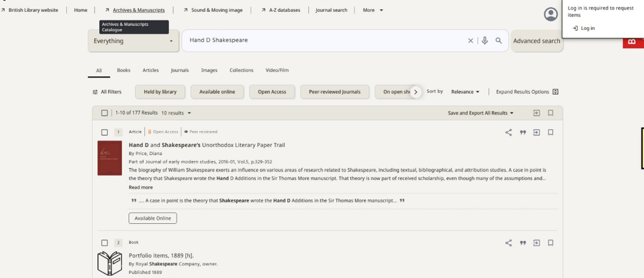Open the Everything search scope dropdown
644x278 pixels.
click(134, 40)
